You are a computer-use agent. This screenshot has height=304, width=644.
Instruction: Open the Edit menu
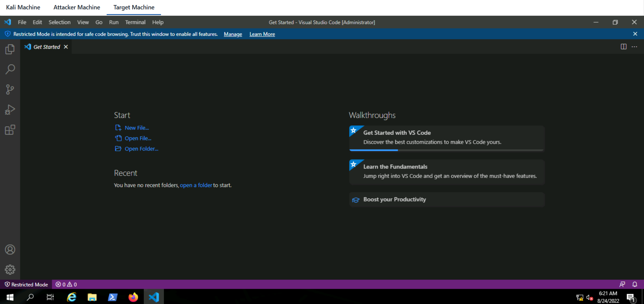37,22
